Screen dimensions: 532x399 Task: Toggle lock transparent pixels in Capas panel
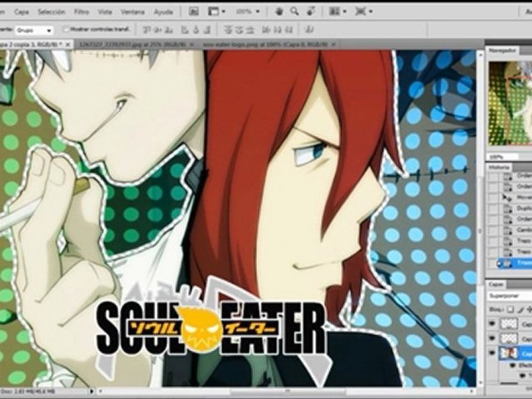tap(510, 309)
